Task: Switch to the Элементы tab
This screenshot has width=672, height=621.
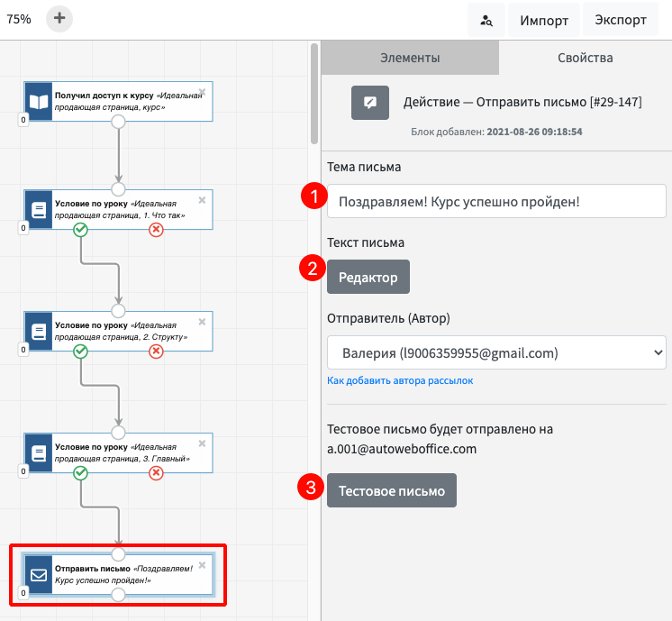Action: pos(409,58)
